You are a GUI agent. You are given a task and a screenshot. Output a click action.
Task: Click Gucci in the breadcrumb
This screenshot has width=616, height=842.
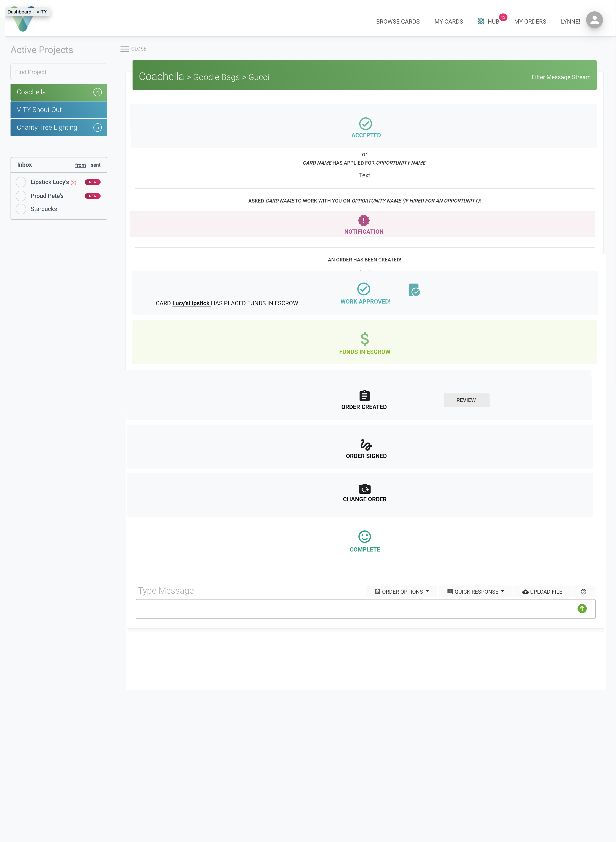click(x=258, y=77)
